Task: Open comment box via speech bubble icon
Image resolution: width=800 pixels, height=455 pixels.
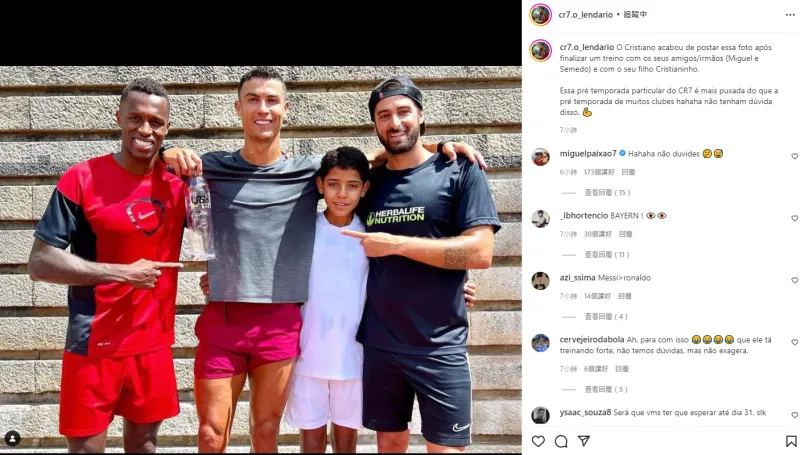Action: (561, 441)
